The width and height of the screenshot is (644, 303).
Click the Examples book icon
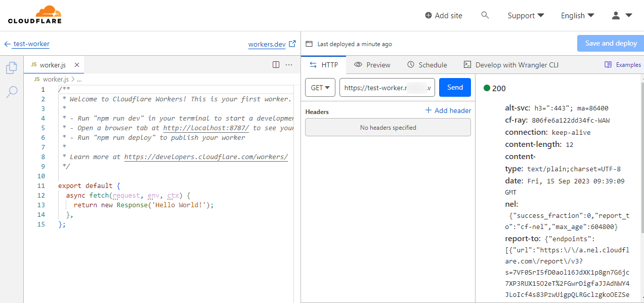tap(608, 65)
